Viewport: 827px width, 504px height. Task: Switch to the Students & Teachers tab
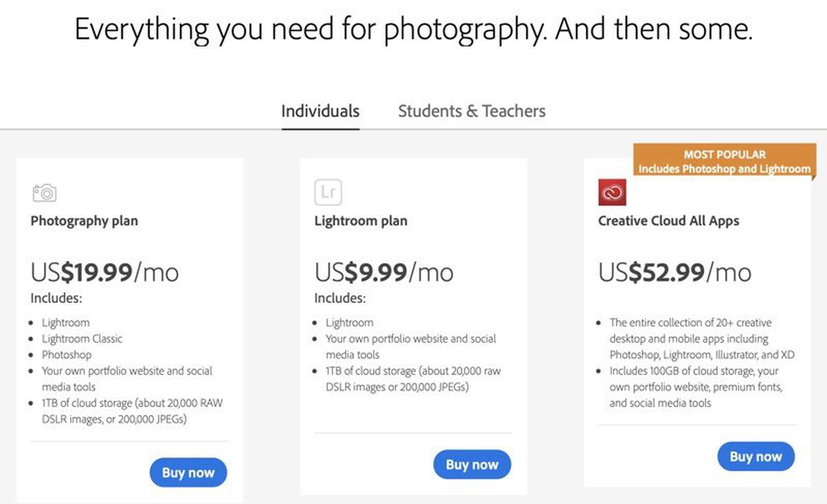pos(471,111)
